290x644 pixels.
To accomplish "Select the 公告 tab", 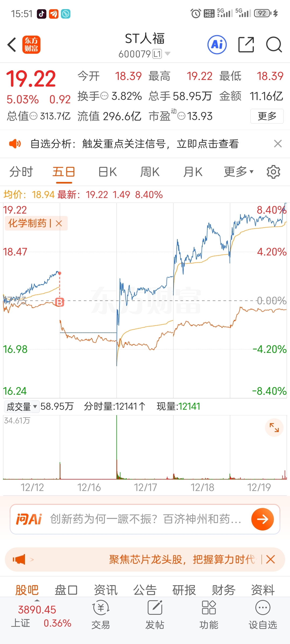I will click(x=145, y=590).
